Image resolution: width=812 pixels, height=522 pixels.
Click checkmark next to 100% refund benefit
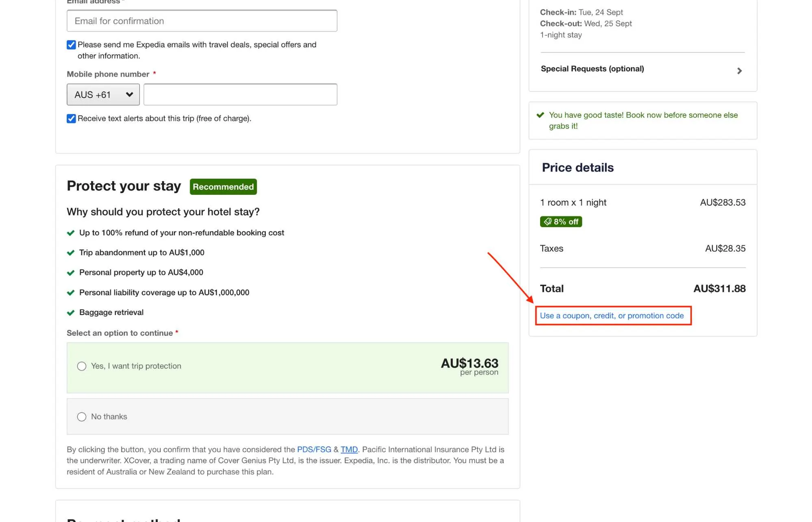pyautogui.click(x=71, y=233)
